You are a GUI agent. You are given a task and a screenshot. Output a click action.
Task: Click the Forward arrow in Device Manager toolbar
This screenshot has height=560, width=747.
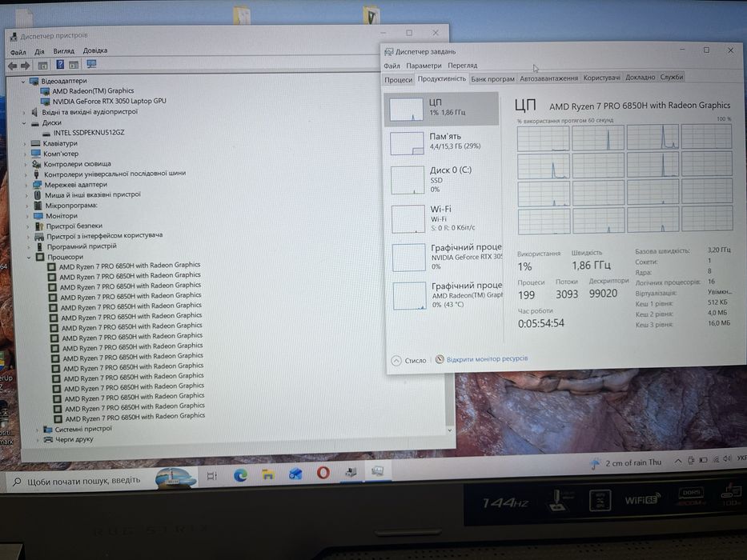point(26,66)
